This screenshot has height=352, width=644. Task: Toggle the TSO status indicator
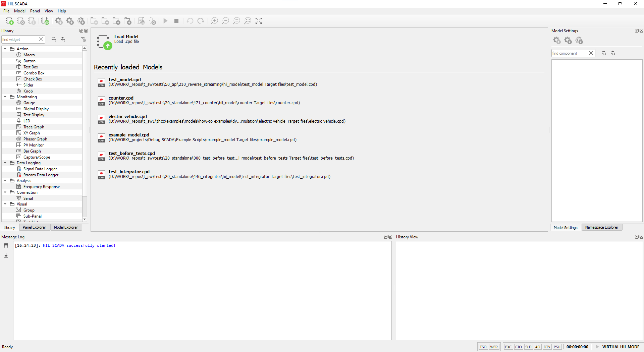483,347
